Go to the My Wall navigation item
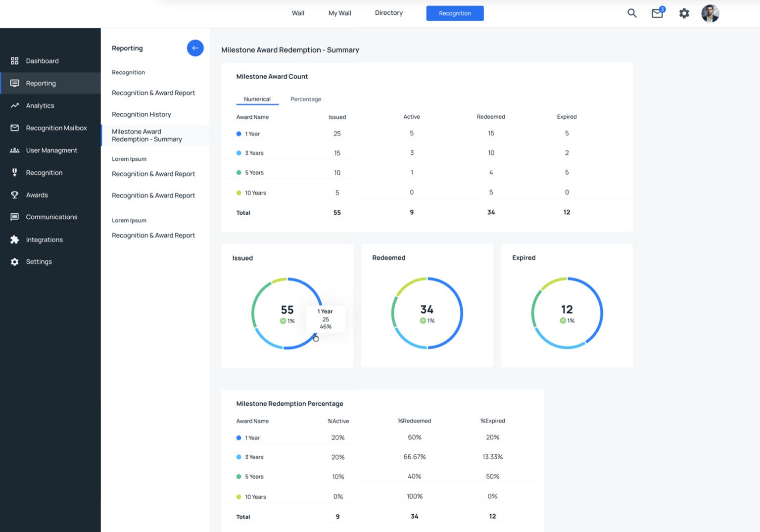760x532 pixels. [x=339, y=13]
